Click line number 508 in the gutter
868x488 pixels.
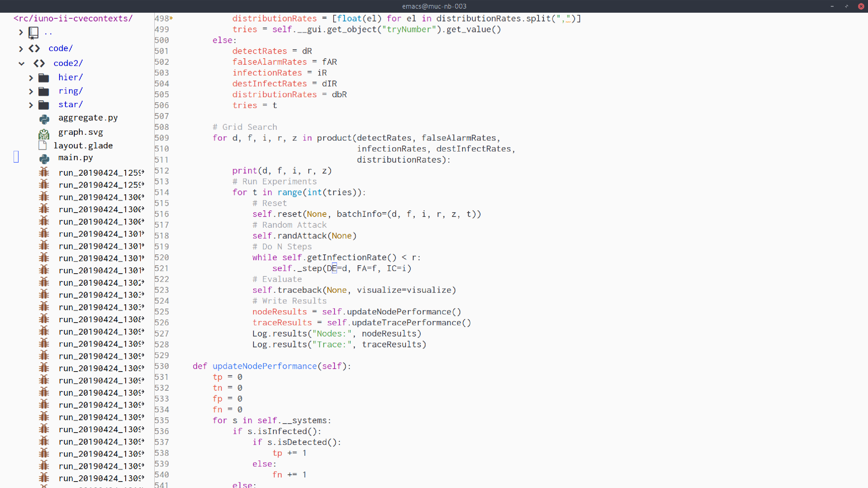(162, 127)
